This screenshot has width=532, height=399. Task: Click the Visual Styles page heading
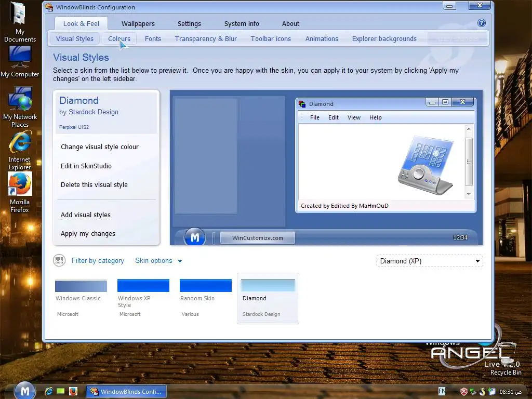tap(81, 57)
